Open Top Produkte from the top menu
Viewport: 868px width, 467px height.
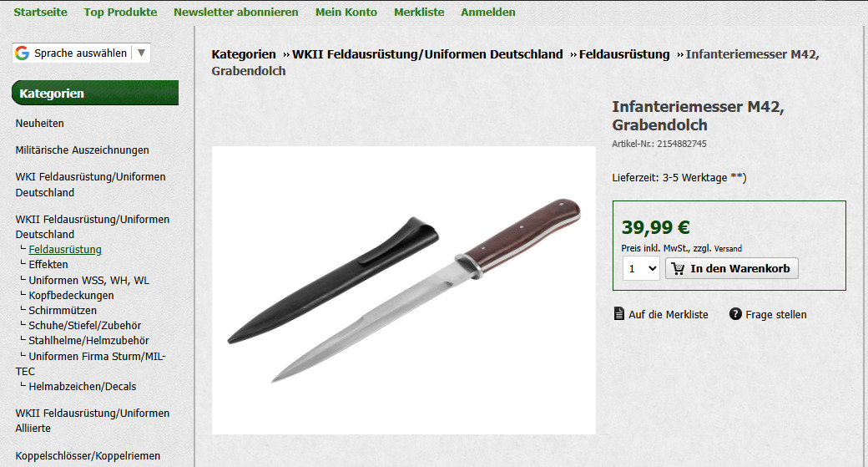click(120, 13)
